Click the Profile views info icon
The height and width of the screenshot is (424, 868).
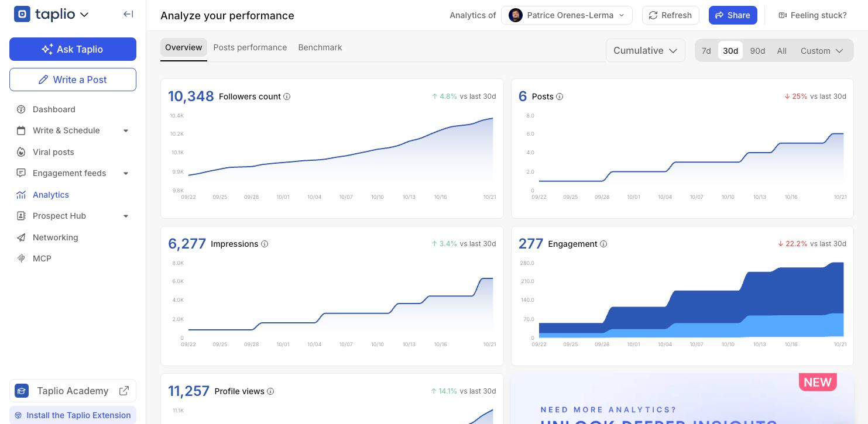[x=270, y=391]
